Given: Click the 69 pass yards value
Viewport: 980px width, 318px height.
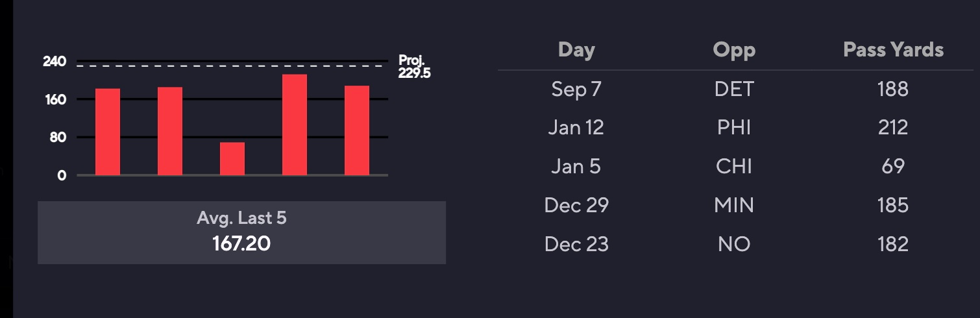Looking at the screenshot, I should (893, 166).
